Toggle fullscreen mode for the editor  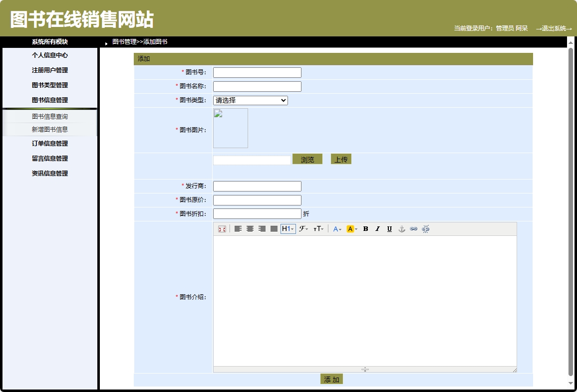pos(222,229)
